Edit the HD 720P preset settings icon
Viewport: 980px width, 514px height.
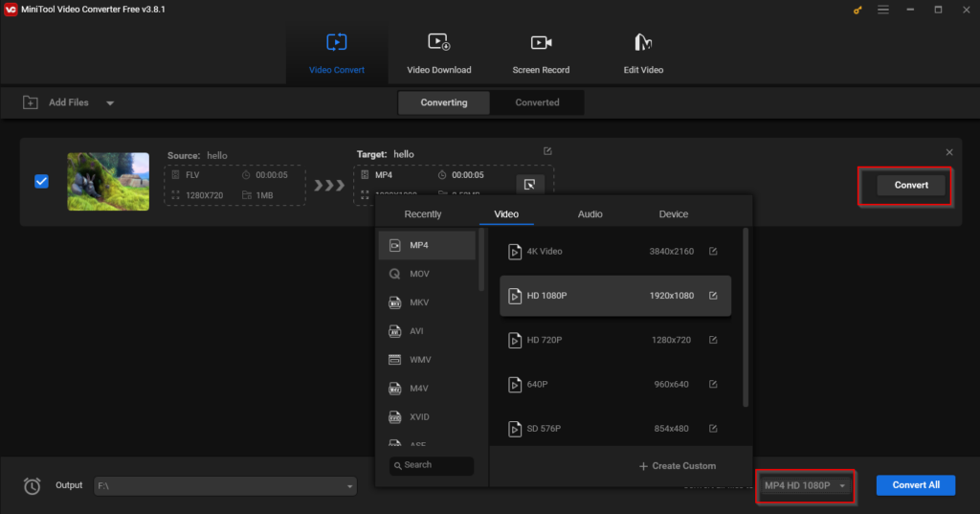tap(713, 340)
